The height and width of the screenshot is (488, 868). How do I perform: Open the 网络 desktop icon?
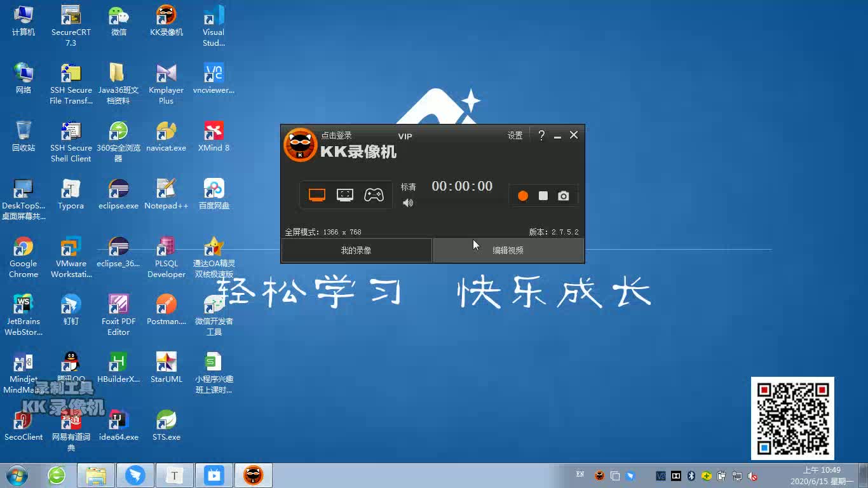(x=24, y=79)
